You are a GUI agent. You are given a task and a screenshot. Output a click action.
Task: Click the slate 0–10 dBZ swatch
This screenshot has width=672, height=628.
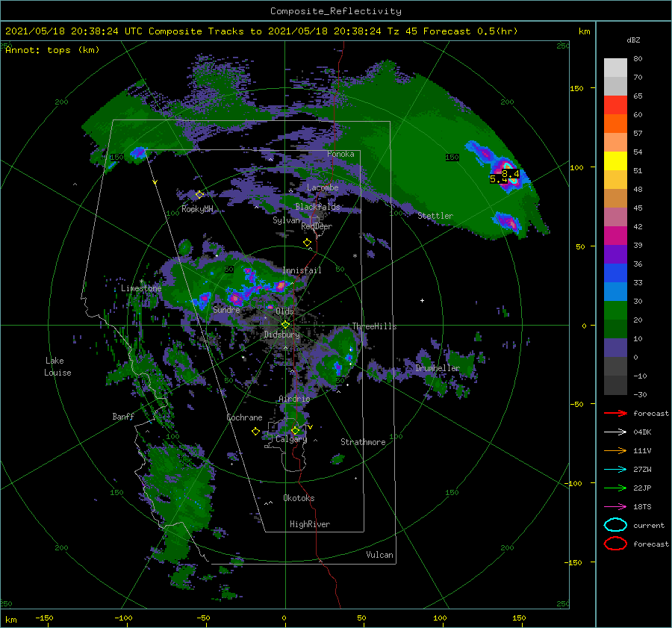tap(615, 348)
